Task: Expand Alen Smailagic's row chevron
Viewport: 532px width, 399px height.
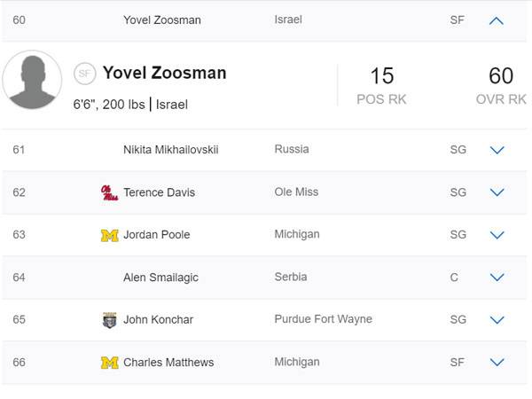Action: click(x=497, y=278)
